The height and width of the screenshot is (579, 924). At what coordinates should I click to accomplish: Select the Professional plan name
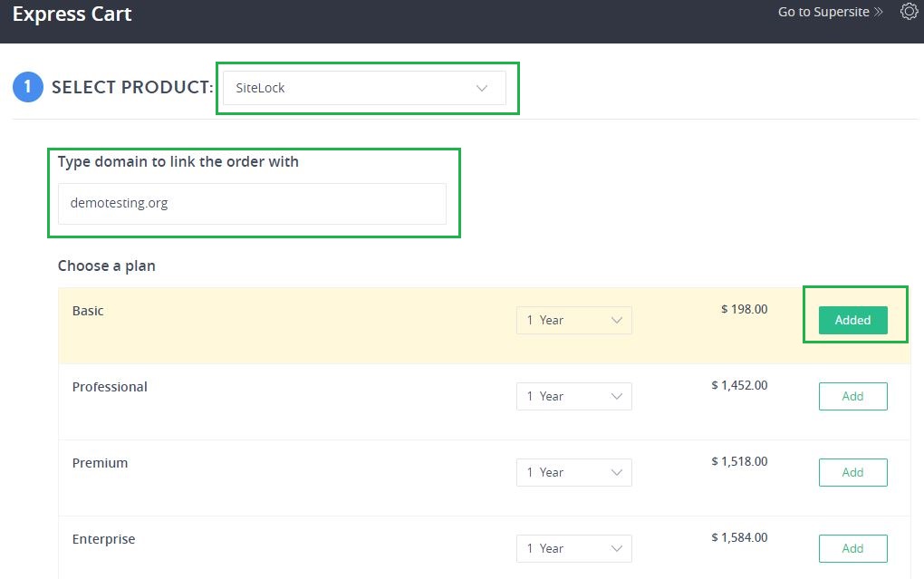point(110,387)
